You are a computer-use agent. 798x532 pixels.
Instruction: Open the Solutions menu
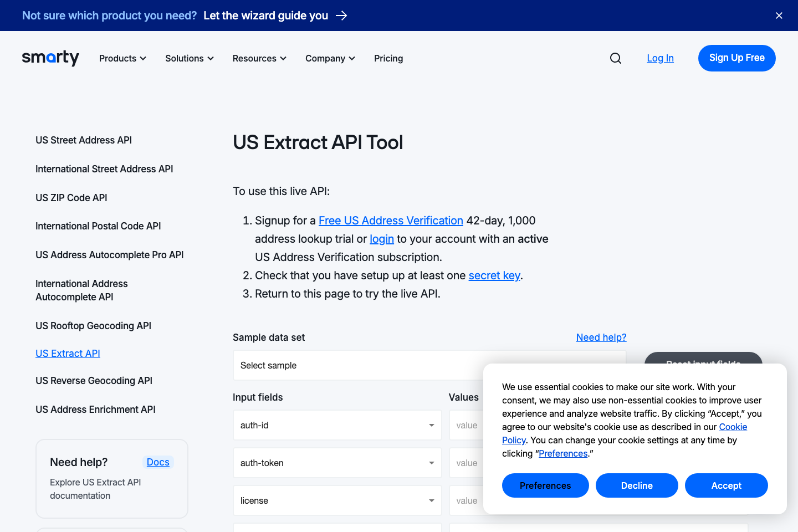click(x=189, y=58)
